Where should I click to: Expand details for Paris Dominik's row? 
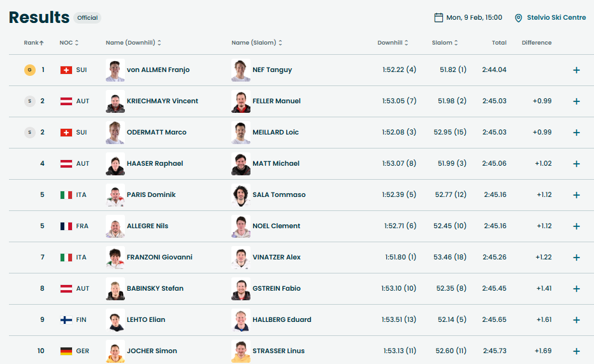576,195
